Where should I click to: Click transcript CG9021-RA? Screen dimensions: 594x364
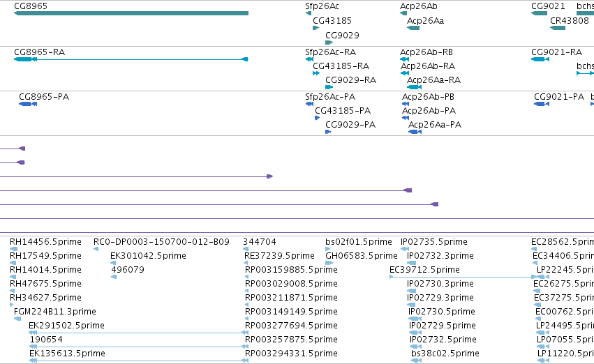click(540, 59)
